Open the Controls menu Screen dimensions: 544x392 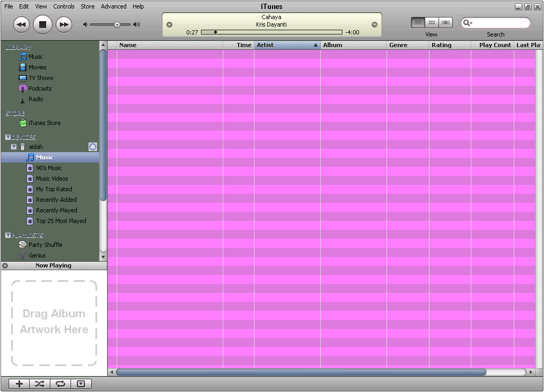point(64,6)
